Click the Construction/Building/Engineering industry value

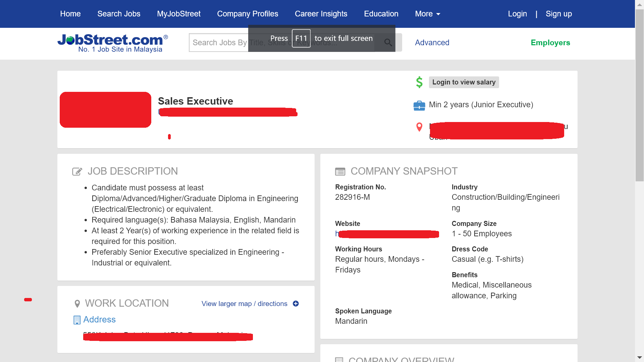point(505,202)
